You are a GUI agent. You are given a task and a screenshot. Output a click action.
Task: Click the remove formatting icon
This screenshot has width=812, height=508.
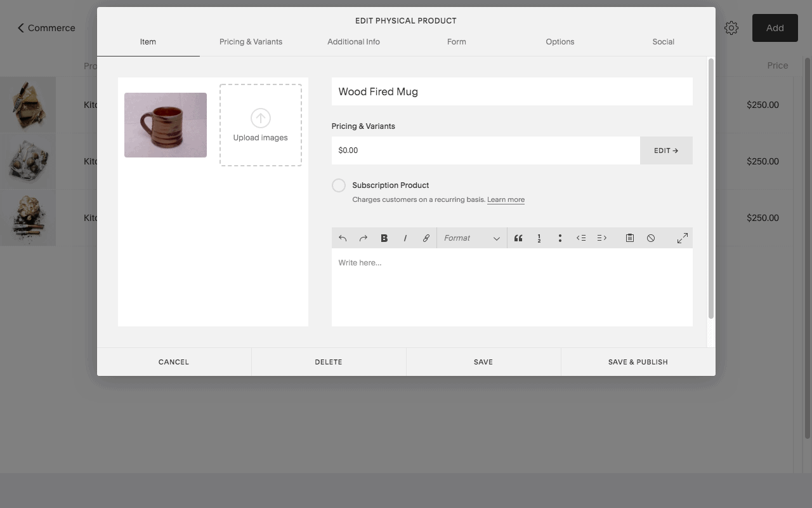(x=651, y=238)
